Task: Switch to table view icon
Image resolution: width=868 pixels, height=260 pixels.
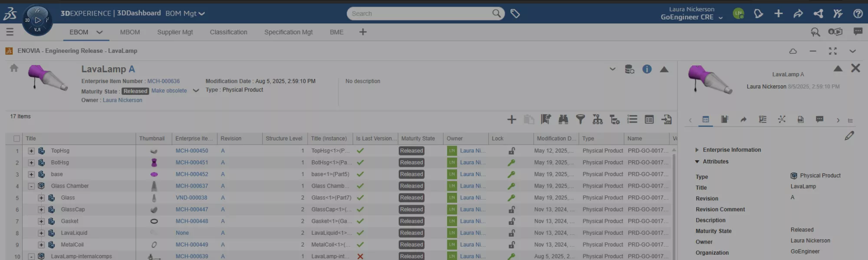Action: pyautogui.click(x=649, y=120)
